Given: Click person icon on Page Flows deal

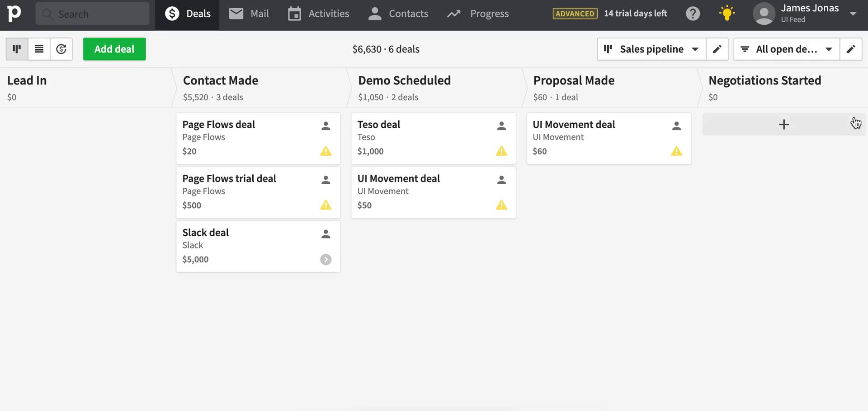Looking at the screenshot, I should click(325, 126).
